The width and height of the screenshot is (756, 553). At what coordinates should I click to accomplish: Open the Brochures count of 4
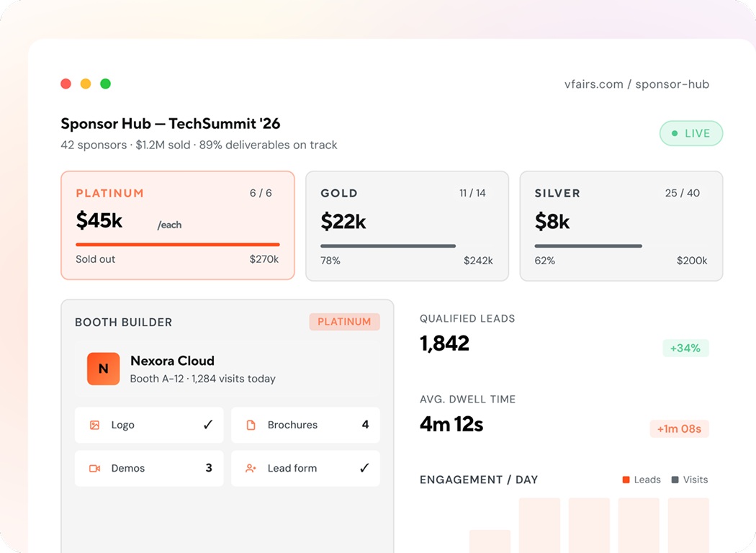coord(366,425)
